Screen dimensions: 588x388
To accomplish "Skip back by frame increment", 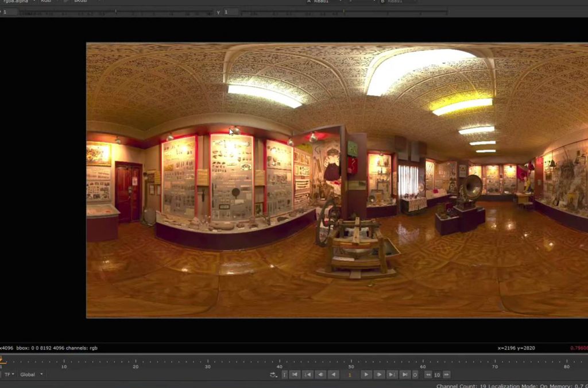I will (x=428, y=375).
